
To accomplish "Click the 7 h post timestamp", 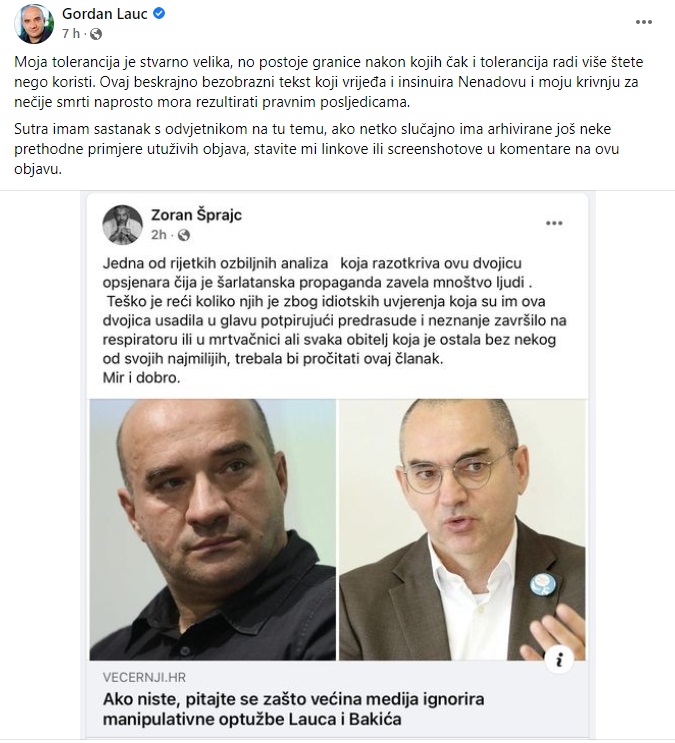I will pos(71,34).
